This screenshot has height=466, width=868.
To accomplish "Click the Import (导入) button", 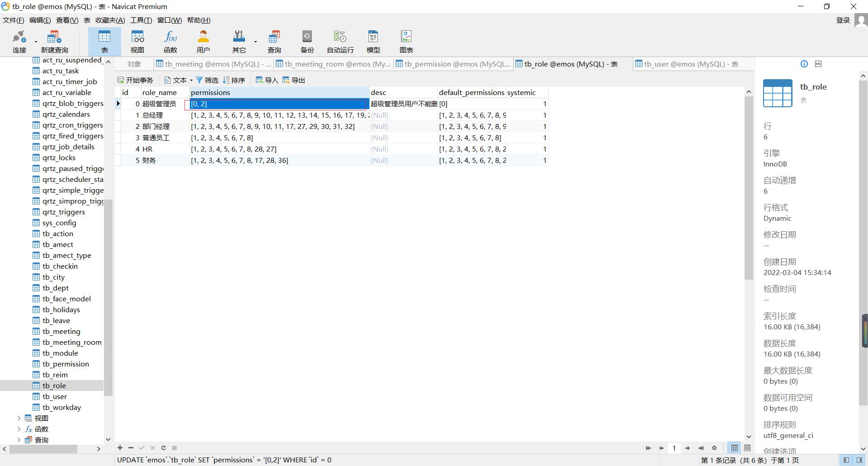I will [267, 80].
